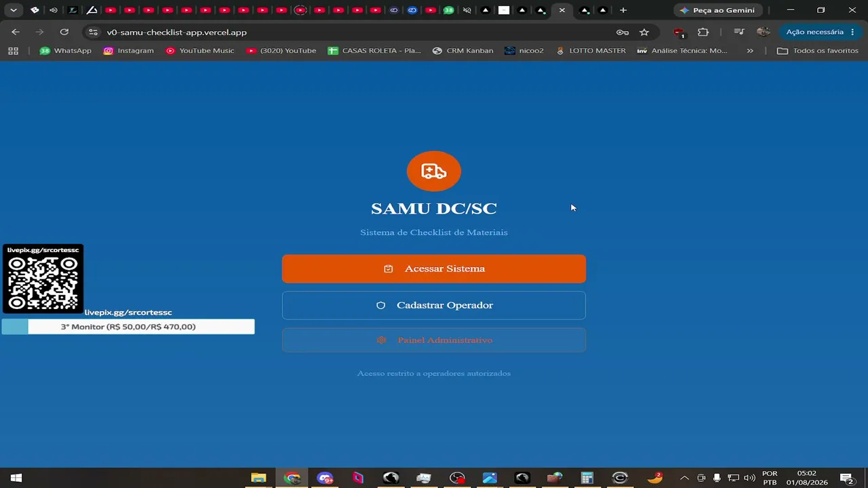Click the address bar URL field
Image resolution: width=868 pixels, height=488 pixels.
(x=353, y=32)
